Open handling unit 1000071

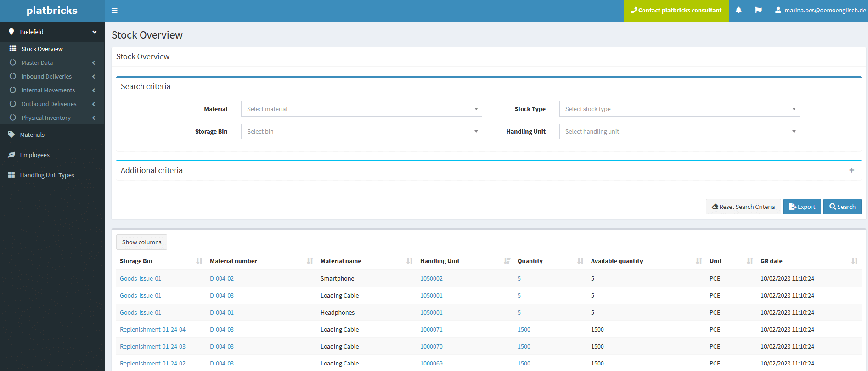[x=431, y=329]
